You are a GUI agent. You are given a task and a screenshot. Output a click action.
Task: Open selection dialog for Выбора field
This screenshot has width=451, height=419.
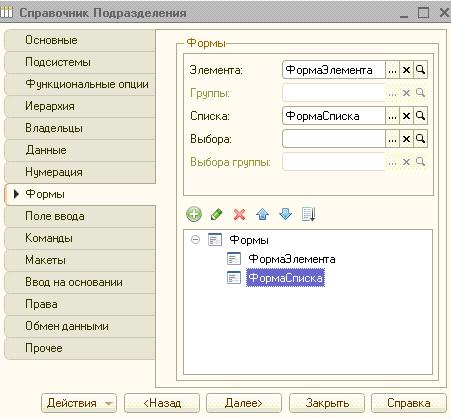(x=392, y=139)
